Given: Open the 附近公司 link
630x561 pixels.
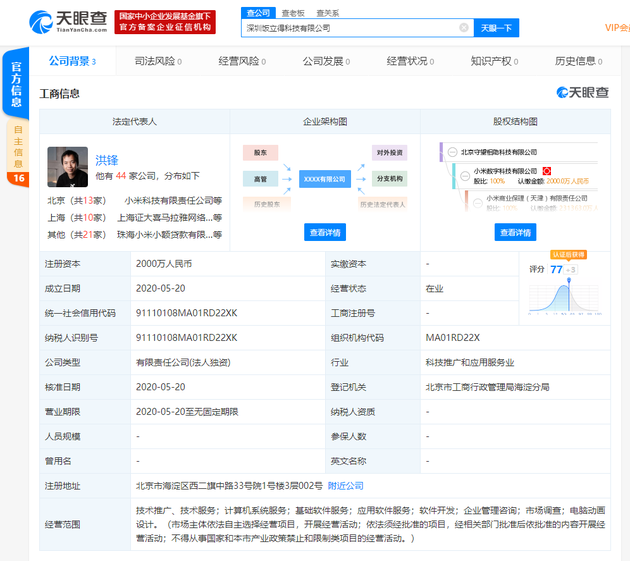Looking at the screenshot, I should 346,486.
